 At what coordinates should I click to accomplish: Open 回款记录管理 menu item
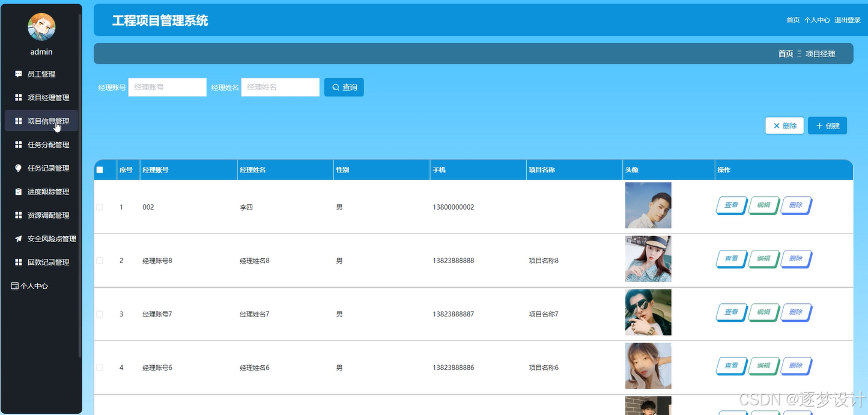[x=41, y=262]
